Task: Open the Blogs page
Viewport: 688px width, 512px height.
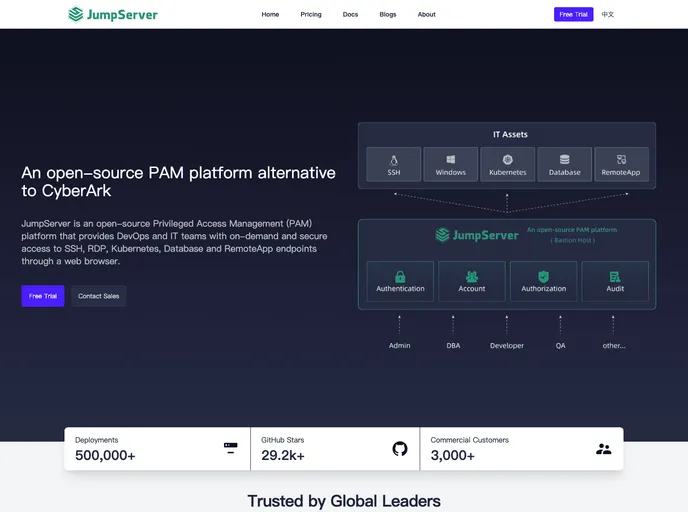Action: click(x=388, y=15)
